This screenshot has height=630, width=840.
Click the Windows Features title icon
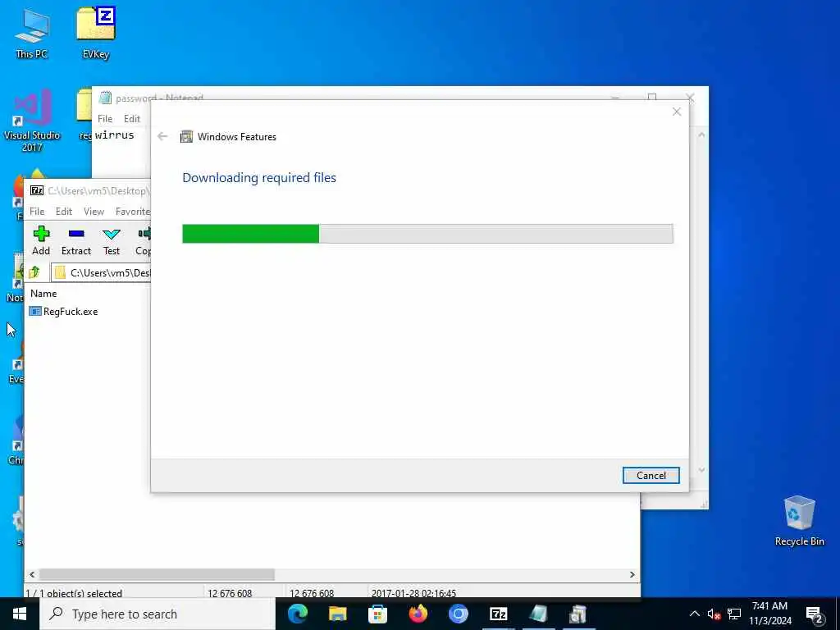pyautogui.click(x=186, y=137)
